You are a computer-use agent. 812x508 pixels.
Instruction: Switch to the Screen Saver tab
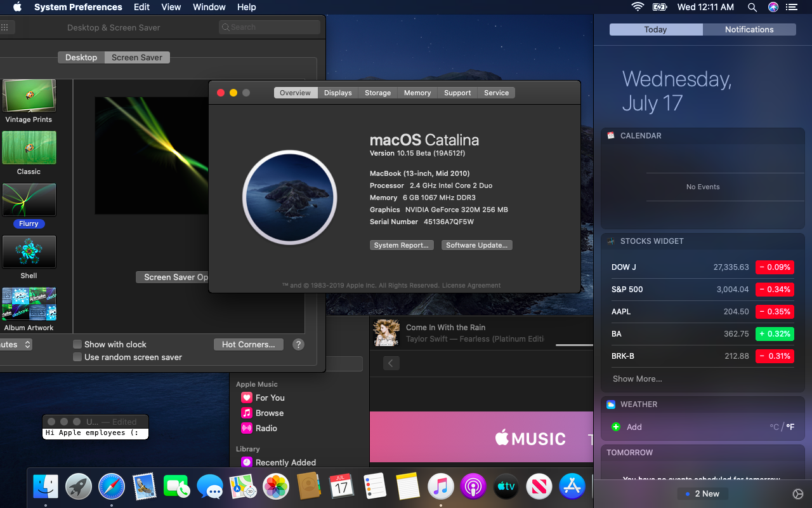click(137, 57)
